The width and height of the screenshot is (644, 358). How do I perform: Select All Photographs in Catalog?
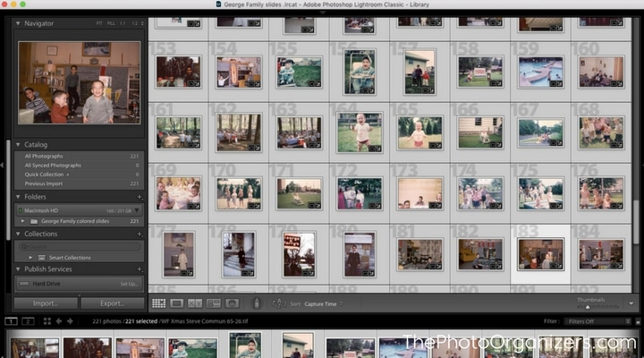click(80, 157)
